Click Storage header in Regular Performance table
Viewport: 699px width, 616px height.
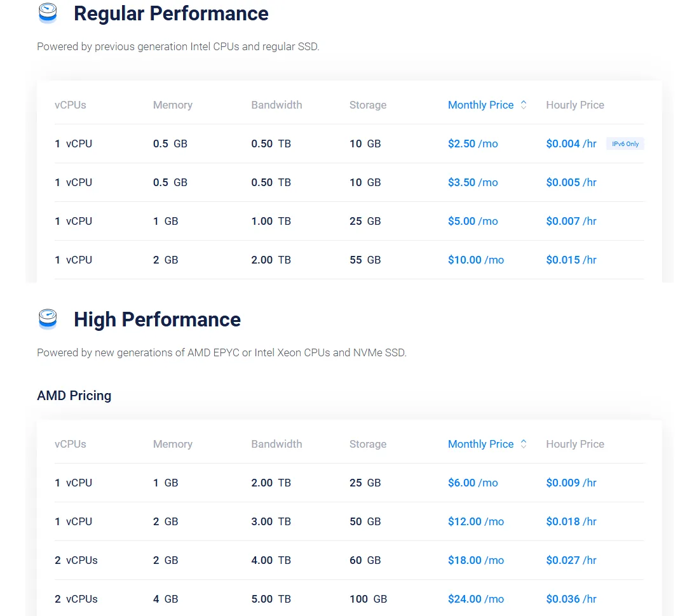tap(368, 105)
